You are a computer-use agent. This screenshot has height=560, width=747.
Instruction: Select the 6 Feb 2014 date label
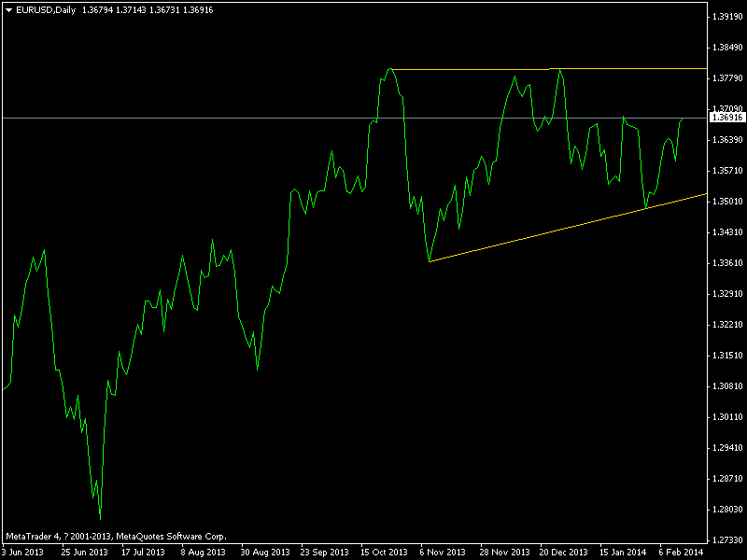pos(682,553)
